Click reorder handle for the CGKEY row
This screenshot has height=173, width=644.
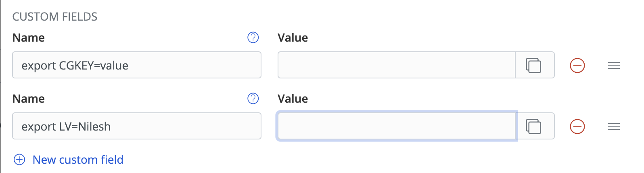coord(614,65)
